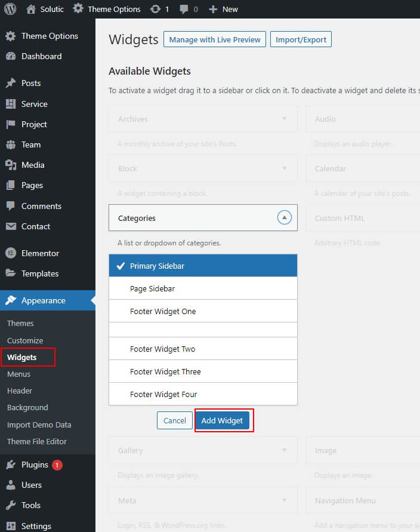Open the Comments sidebar icon

tap(11, 205)
